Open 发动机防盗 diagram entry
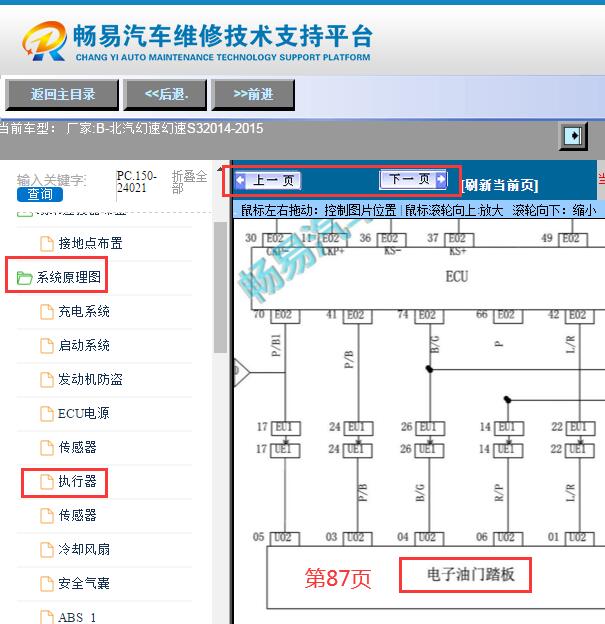Screen dimensions: 605x624 click(90, 379)
